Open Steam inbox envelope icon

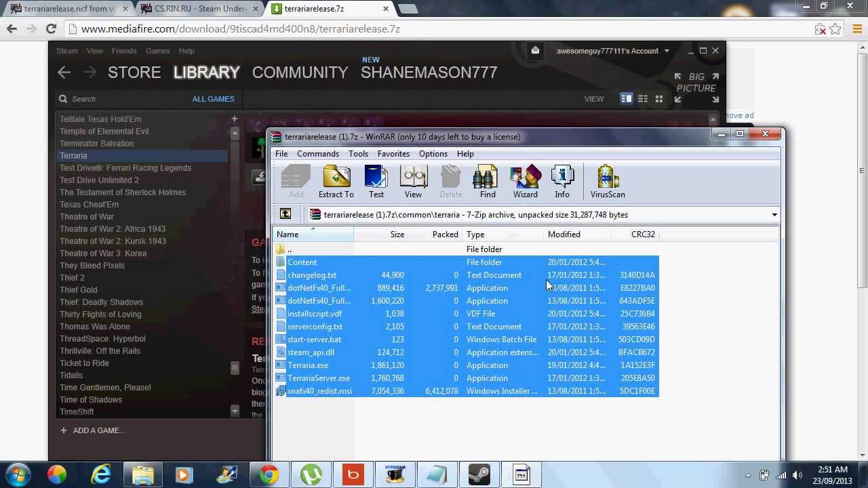tap(535, 50)
